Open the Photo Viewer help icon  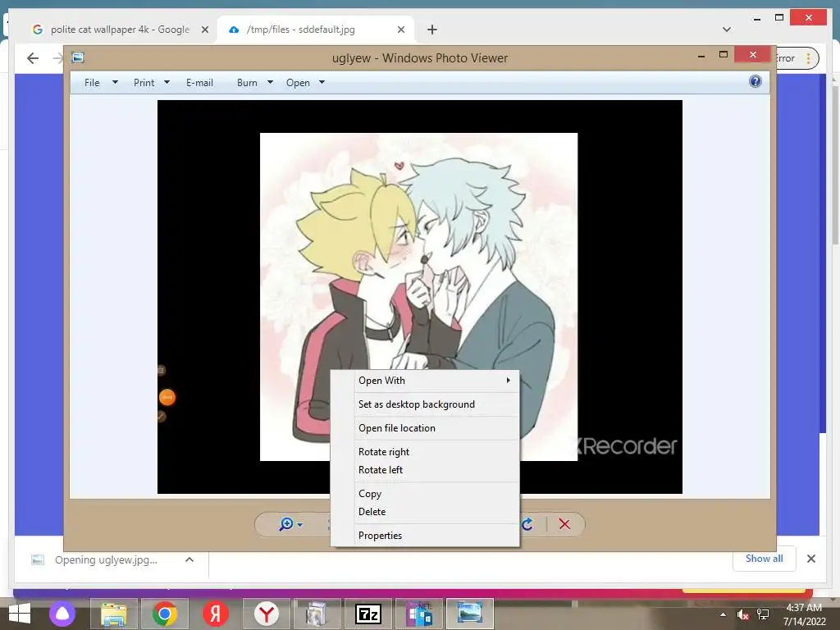click(756, 81)
